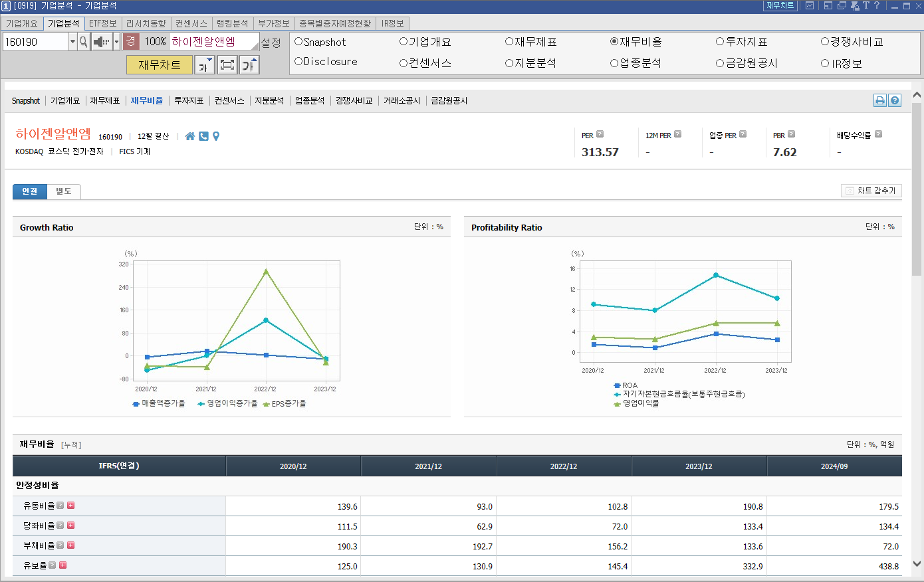
Task: Select the 재무제표 radio button
Action: pos(509,41)
